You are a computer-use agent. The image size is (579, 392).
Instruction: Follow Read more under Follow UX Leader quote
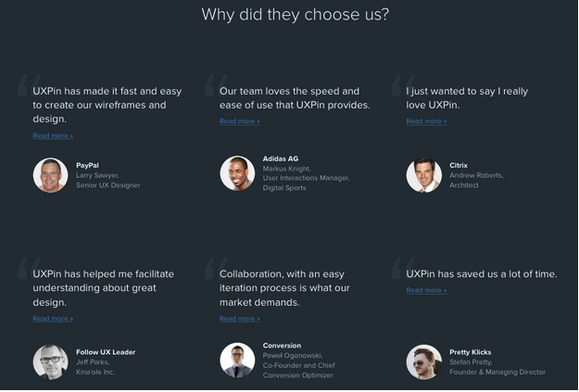tap(53, 319)
